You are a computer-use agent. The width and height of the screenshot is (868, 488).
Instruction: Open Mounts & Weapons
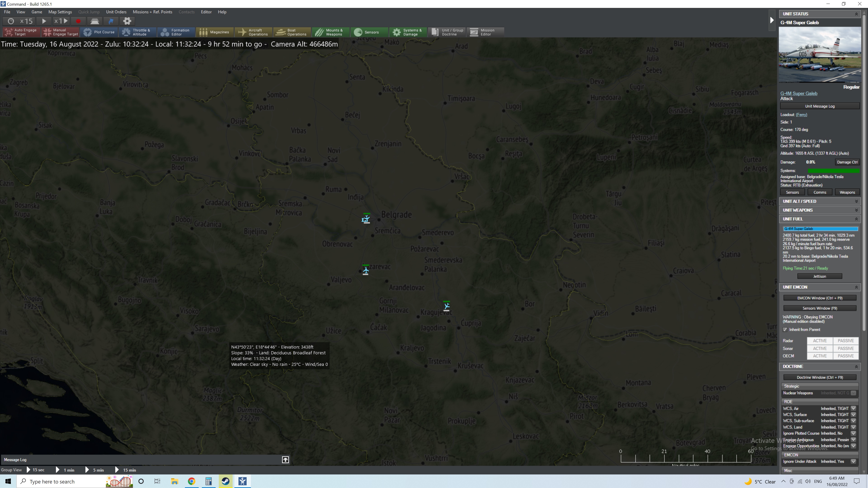(x=330, y=32)
